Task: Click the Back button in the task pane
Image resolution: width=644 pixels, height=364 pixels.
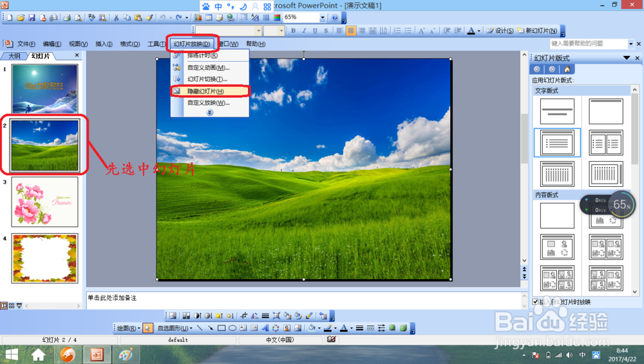Action: [x=537, y=69]
